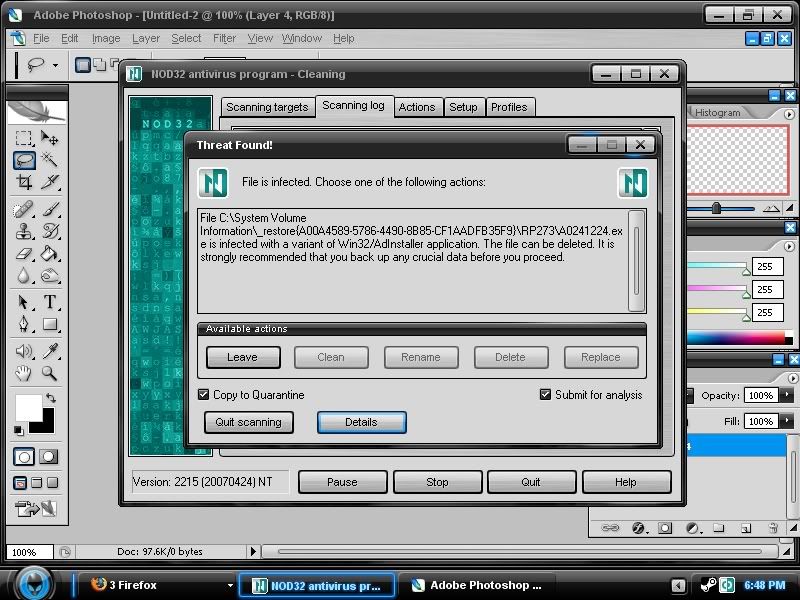Switch to the Scanning targets tab
Viewport: 800px width, 600px height.
pyautogui.click(x=267, y=107)
